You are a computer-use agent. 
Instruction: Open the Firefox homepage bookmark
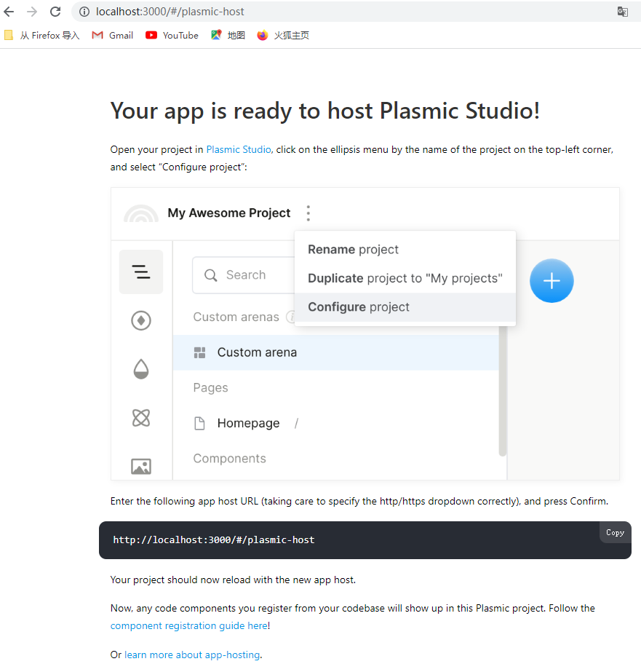tap(283, 35)
